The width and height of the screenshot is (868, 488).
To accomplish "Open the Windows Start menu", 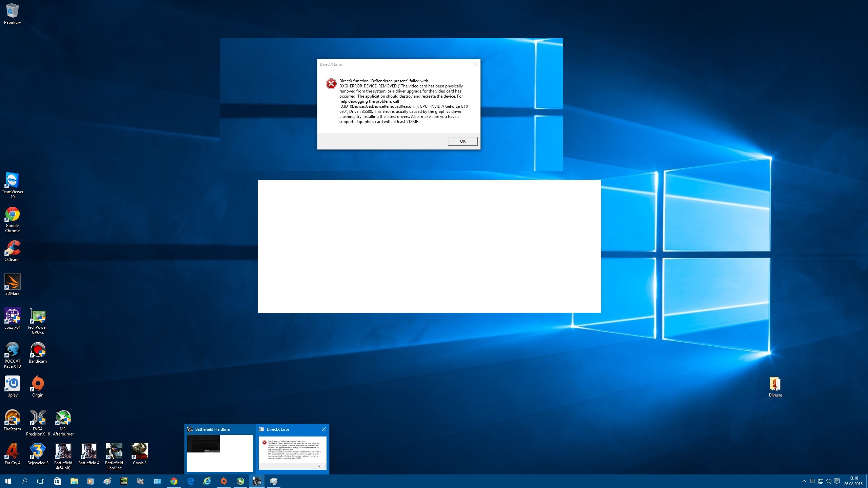I will pos(8,481).
